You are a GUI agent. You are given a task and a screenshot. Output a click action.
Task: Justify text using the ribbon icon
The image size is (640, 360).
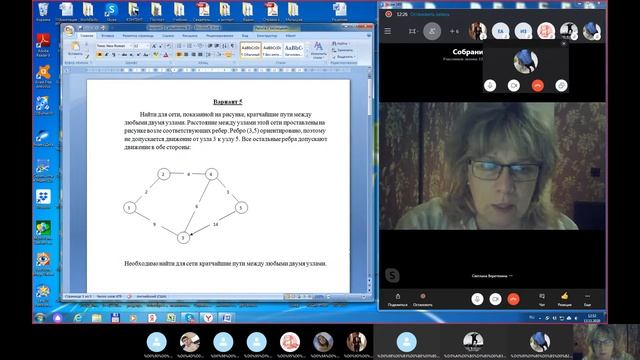pyautogui.click(x=200, y=54)
